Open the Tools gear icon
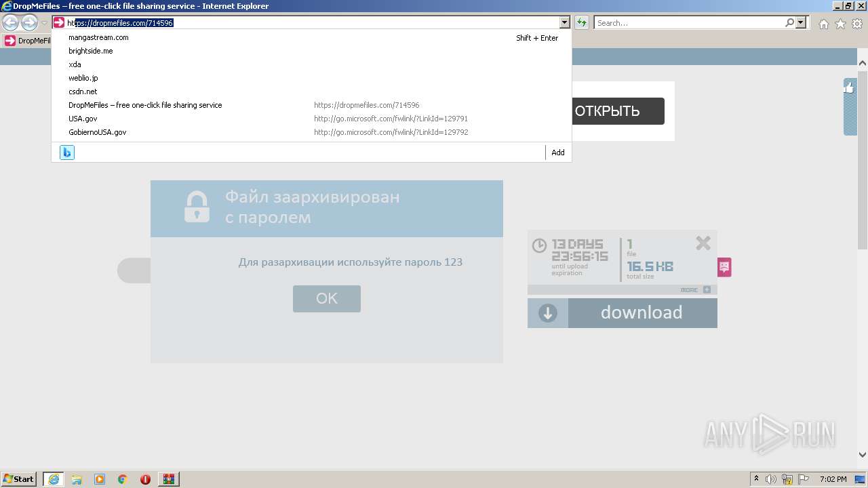The height and width of the screenshot is (488, 868). pyautogui.click(x=857, y=24)
